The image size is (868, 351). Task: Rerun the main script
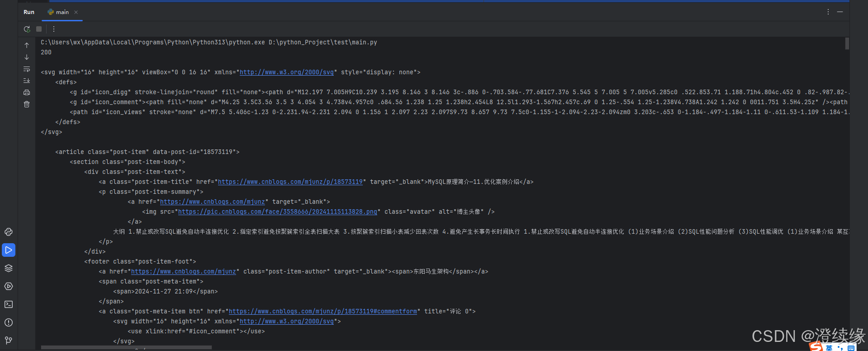(27, 29)
